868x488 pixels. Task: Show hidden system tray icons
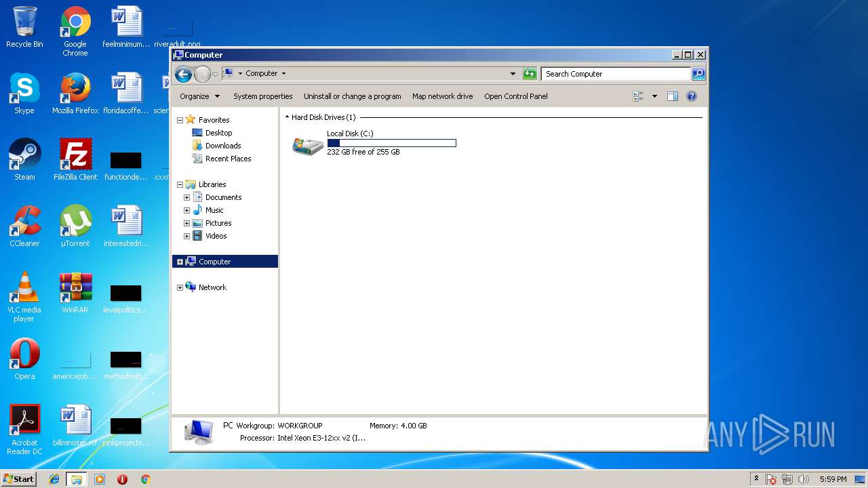click(x=756, y=479)
